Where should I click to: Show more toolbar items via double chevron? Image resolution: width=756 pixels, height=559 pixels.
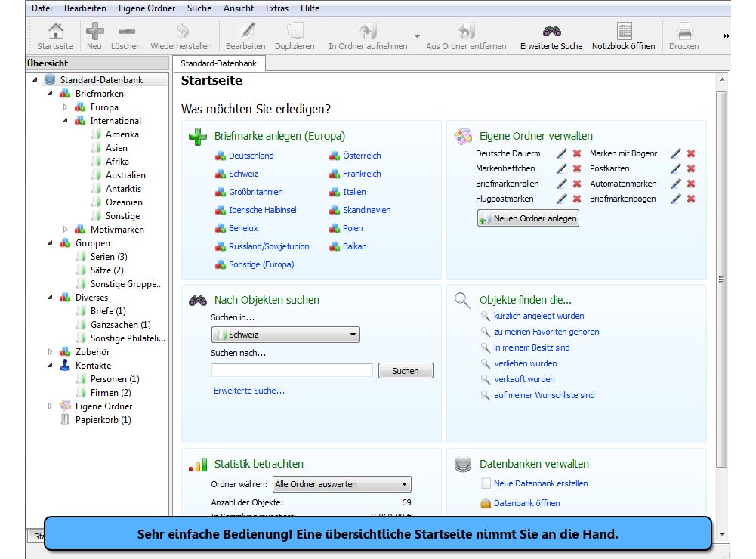pos(726,36)
